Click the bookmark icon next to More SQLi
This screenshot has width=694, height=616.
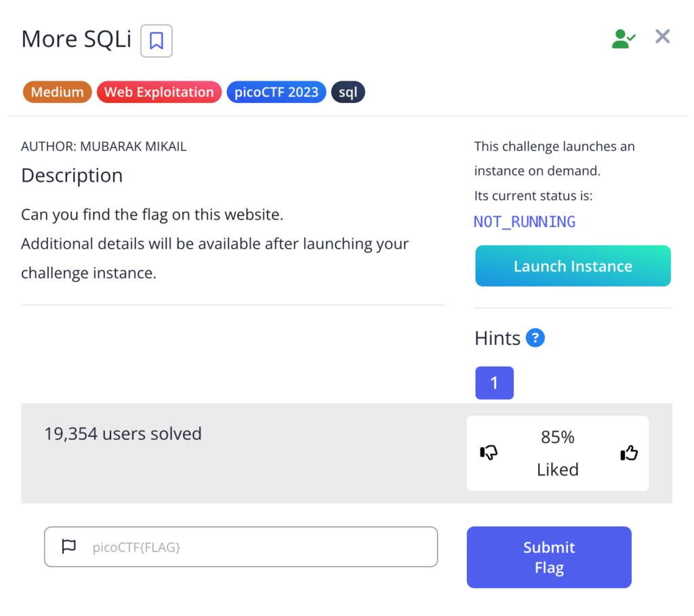tap(156, 41)
